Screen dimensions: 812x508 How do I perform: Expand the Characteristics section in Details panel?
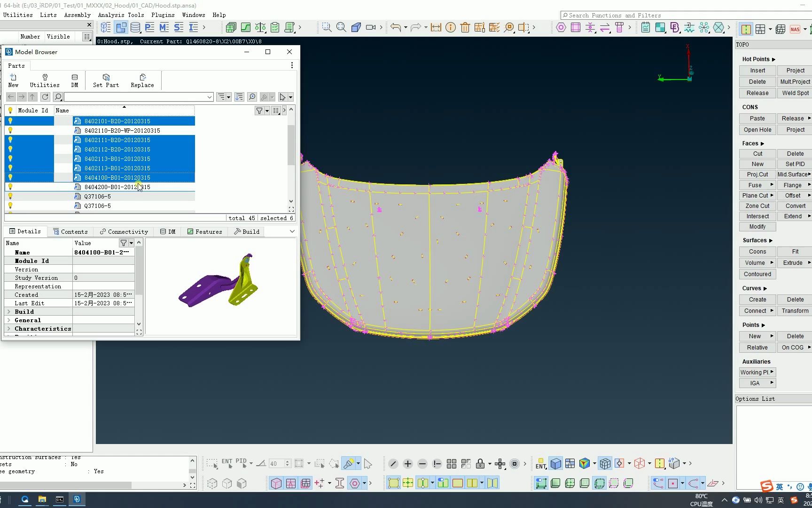9,328
